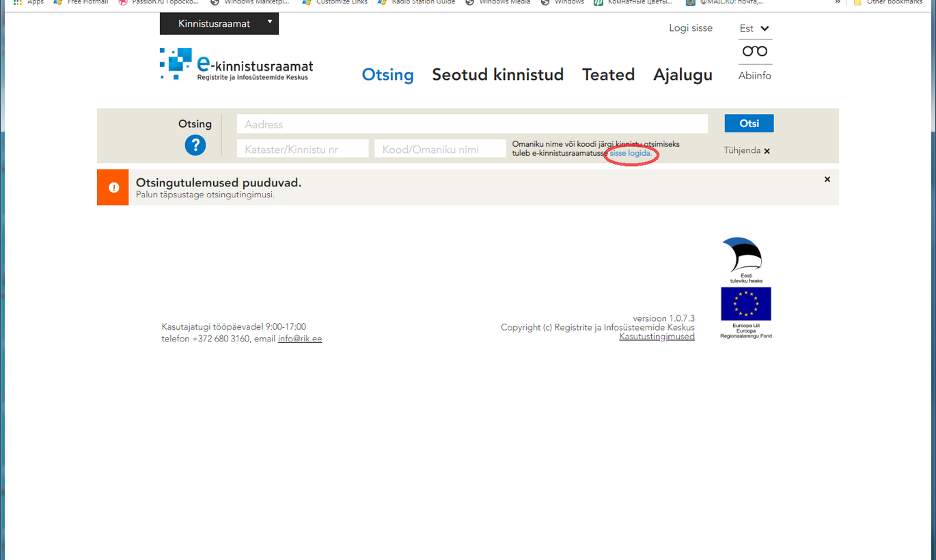
Task: Click the e-kinnistusraamat logo
Action: tap(236, 65)
